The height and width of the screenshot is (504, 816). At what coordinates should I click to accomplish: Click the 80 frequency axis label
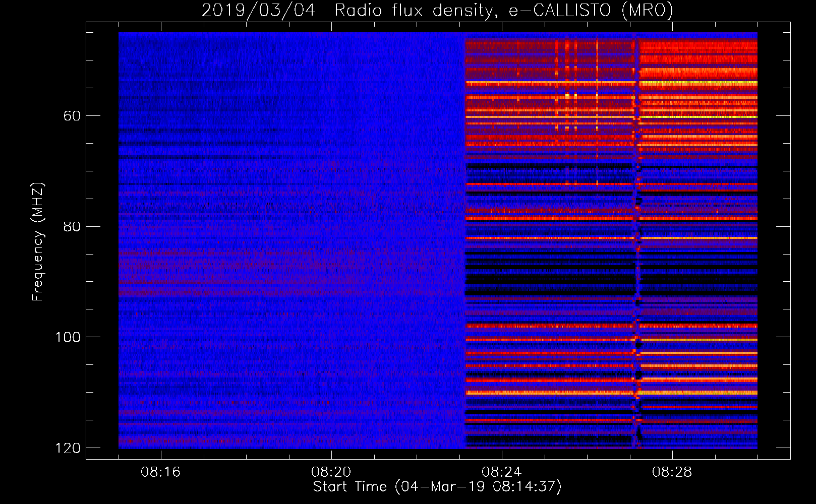coord(72,226)
